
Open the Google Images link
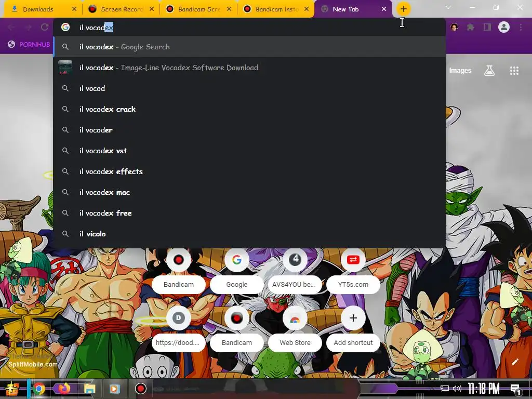[460, 71]
